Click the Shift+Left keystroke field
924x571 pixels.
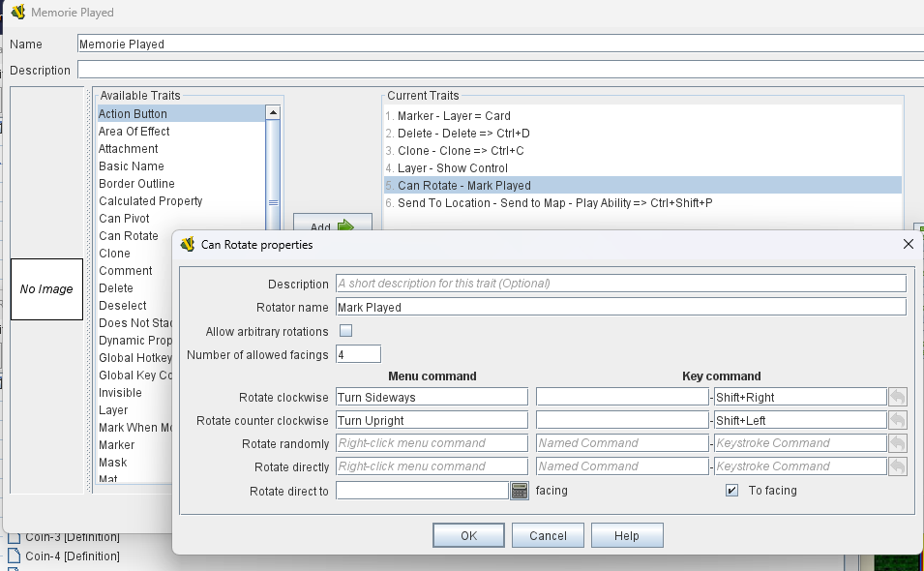pyautogui.click(x=800, y=420)
